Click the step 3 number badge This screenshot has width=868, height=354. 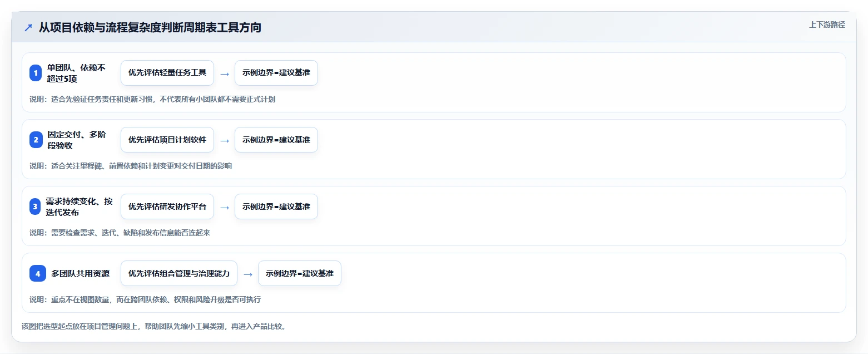click(36, 206)
